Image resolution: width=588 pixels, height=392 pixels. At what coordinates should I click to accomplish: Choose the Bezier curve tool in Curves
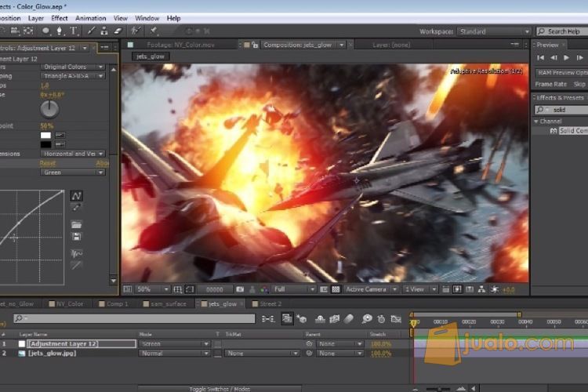point(77,196)
